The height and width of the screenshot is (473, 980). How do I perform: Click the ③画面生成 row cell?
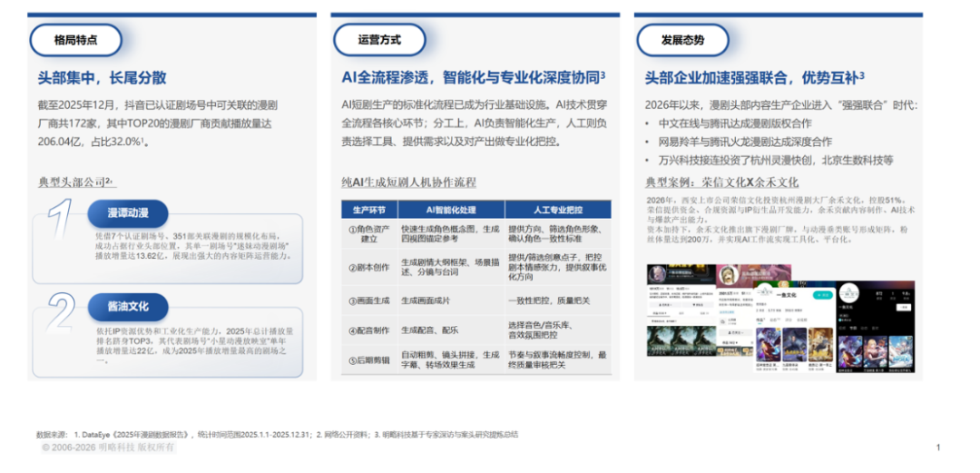(369, 301)
